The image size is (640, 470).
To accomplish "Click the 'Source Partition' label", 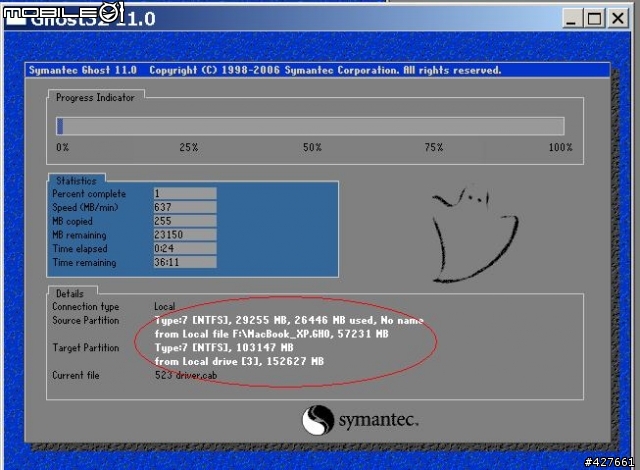I will [86, 320].
